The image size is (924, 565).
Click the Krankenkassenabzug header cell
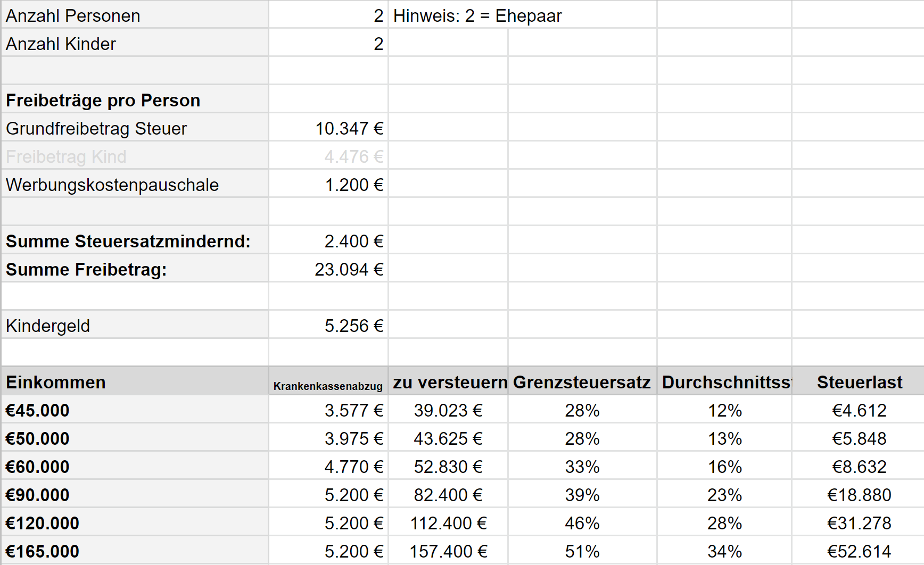click(x=328, y=382)
